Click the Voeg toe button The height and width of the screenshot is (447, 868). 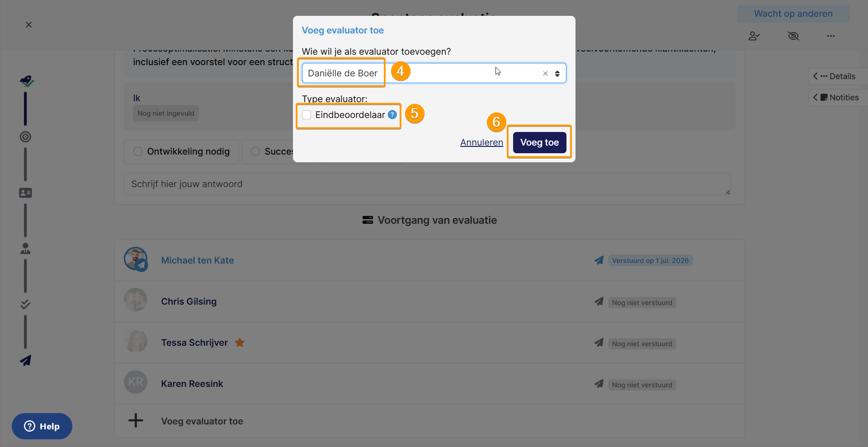coord(539,142)
